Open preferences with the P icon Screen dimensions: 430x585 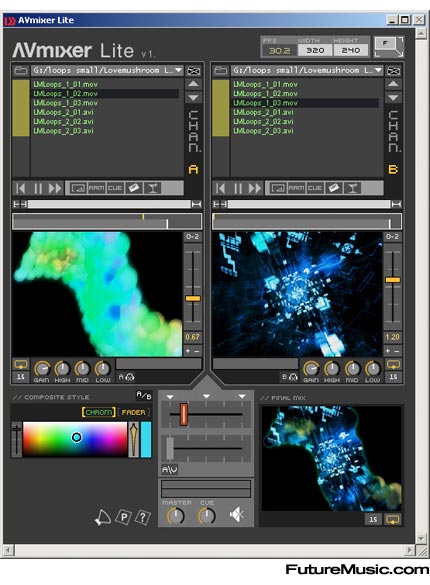pyautogui.click(x=124, y=517)
